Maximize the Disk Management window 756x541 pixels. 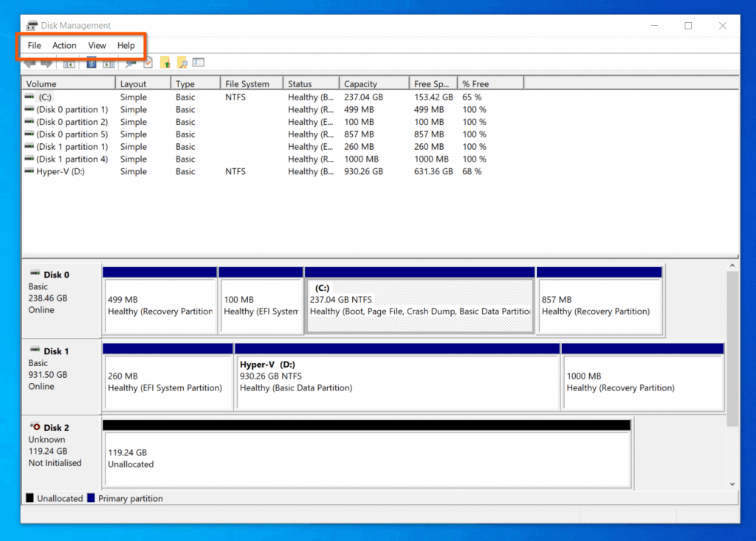tap(688, 26)
